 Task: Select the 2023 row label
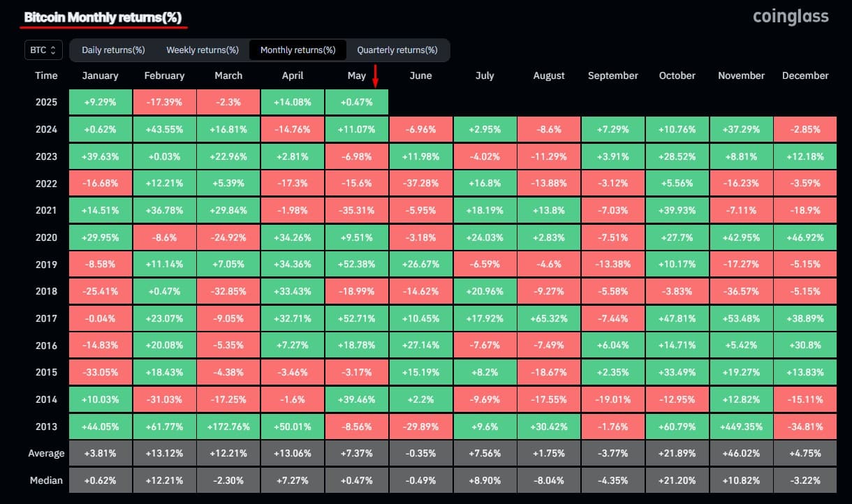tap(46, 156)
